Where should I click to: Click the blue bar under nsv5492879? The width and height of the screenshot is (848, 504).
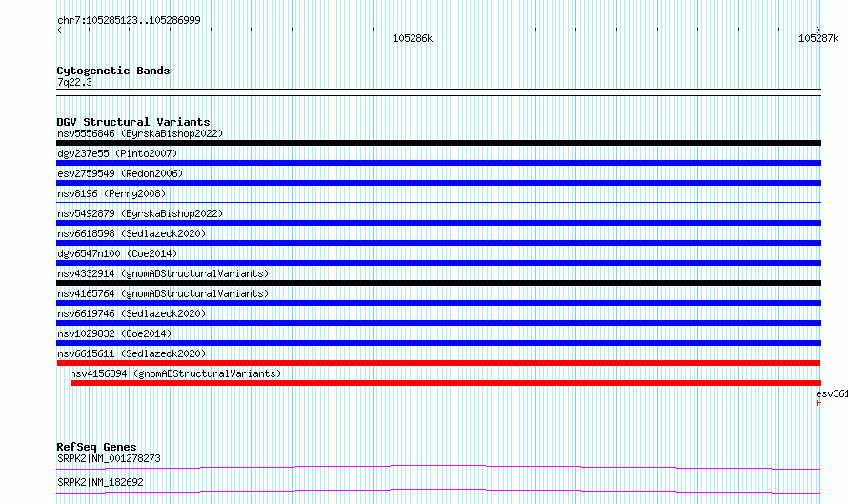pos(438,223)
